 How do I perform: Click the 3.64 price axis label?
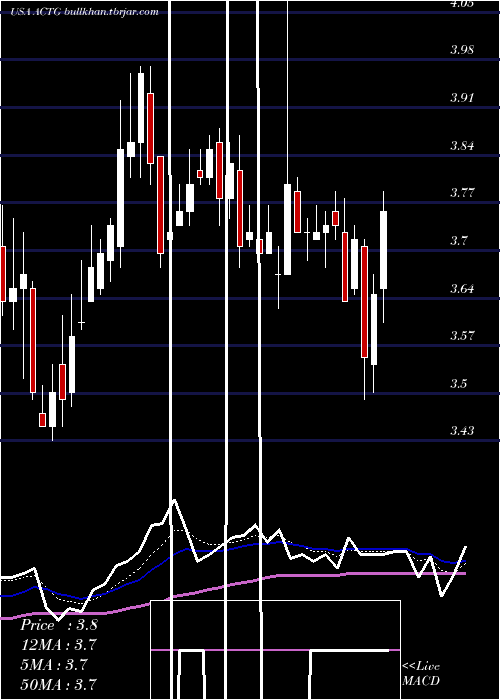(462, 289)
